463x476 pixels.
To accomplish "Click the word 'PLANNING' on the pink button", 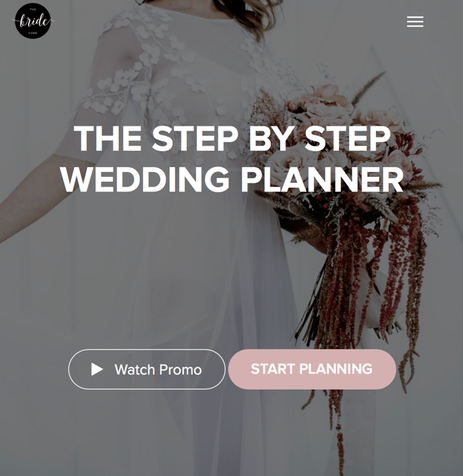I will pos(336,369).
